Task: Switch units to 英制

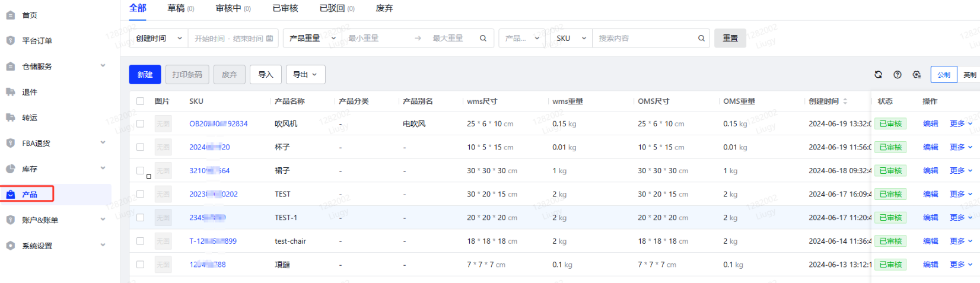Action: tap(969, 75)
